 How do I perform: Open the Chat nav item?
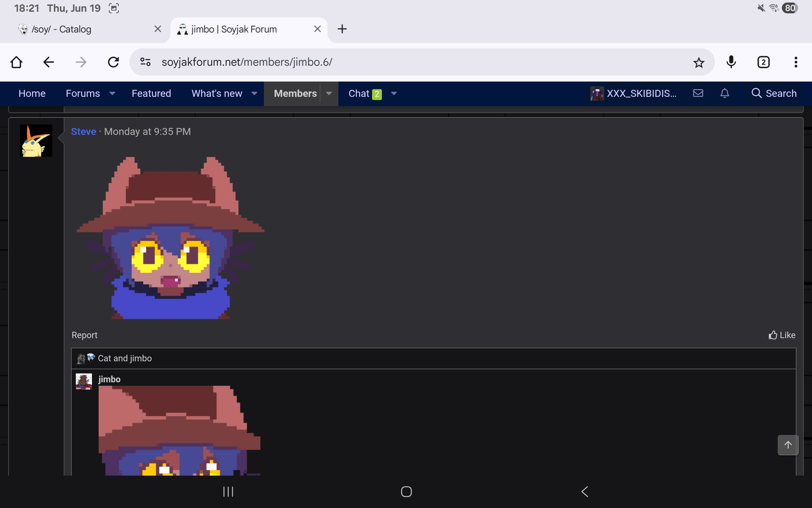(365, 94)
